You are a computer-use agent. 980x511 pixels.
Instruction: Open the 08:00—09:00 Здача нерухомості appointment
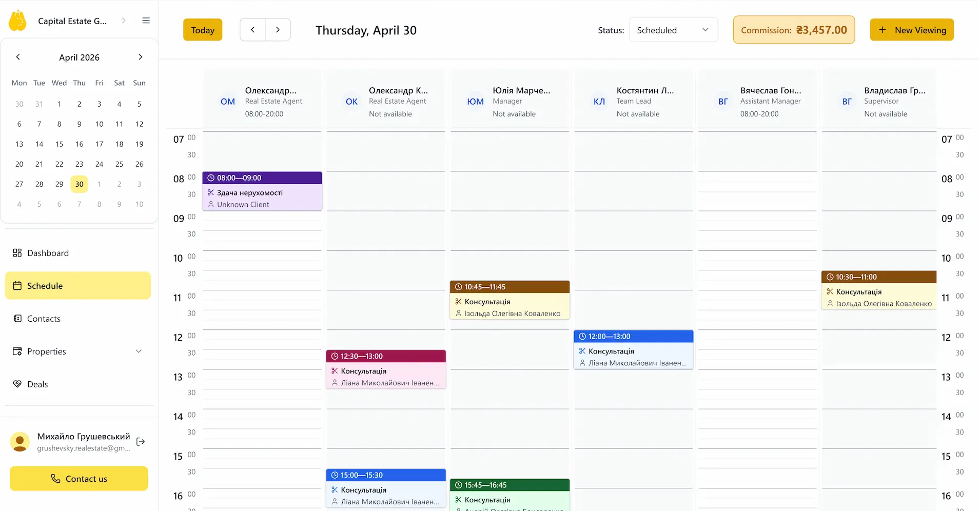click(x=262, y=191)
